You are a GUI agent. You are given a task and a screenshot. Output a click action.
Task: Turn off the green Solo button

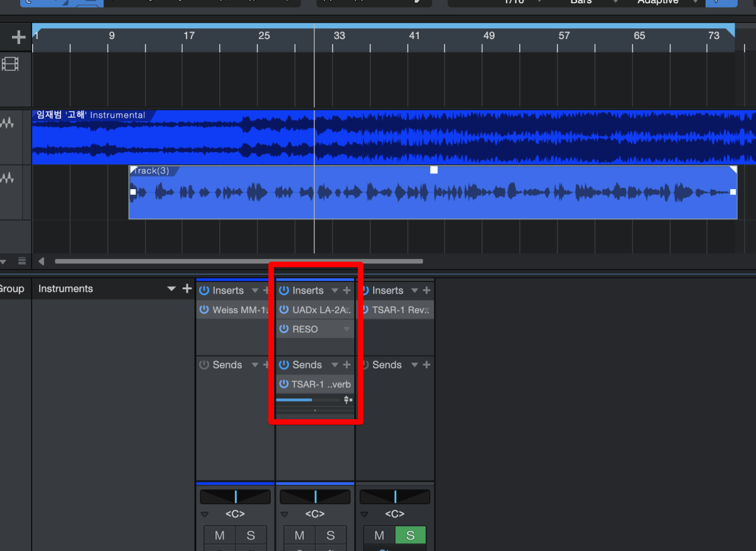click(x=411, y=535)
